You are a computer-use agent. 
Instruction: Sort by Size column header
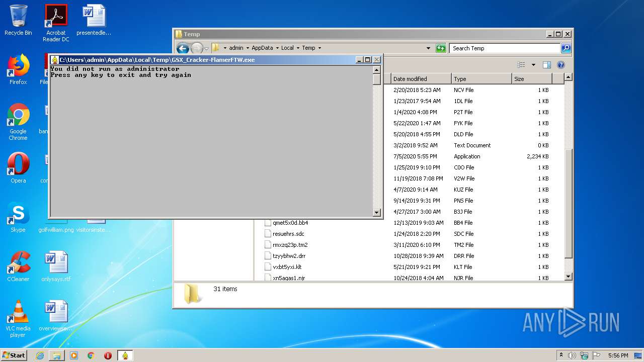click(532, 79)
